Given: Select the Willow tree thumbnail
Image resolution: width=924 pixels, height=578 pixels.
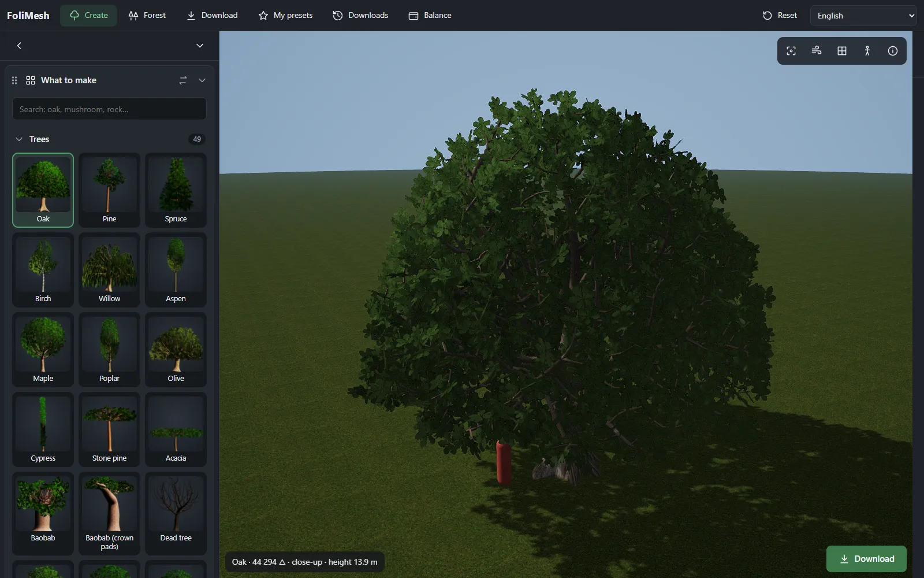Looking at the screenshot, I should pyautogui.click(x=110, y=270).
